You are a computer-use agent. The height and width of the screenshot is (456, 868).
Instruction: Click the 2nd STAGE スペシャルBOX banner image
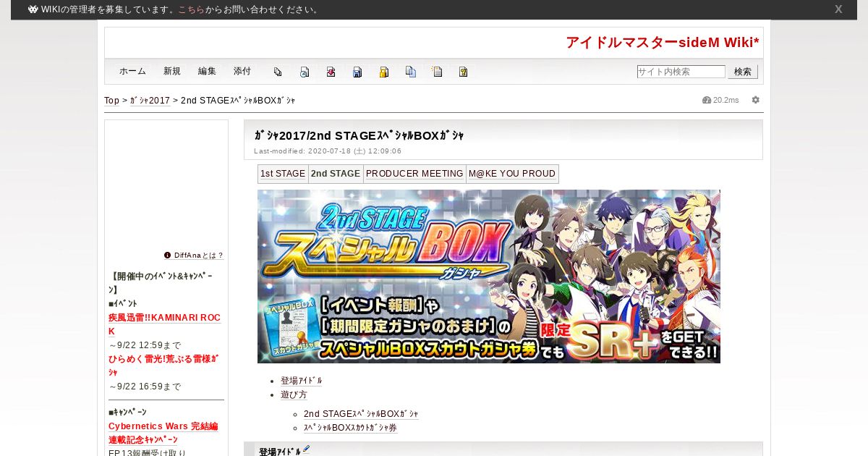[489, 276]
